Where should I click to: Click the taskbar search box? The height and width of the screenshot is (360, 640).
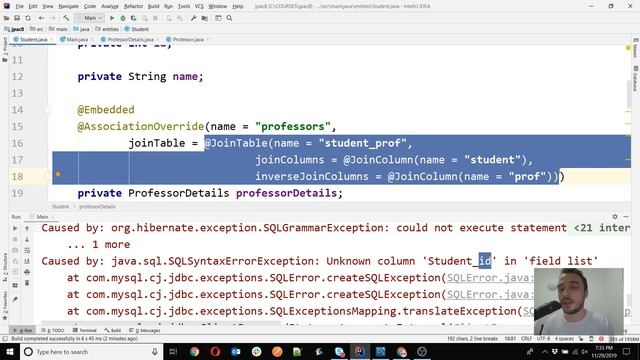[x=91, y=352]
